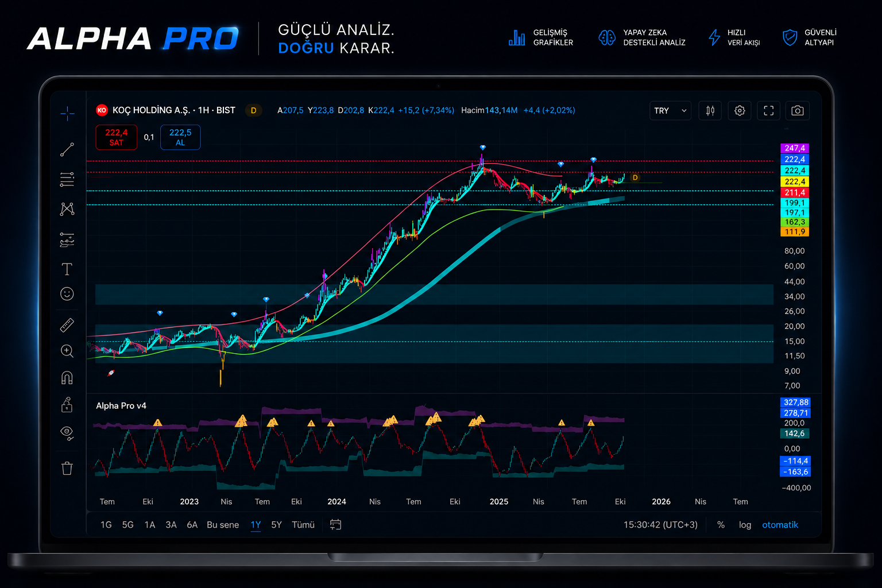Click the 222,4 SAT sell button
882x588 pixels.
(117, 137)
